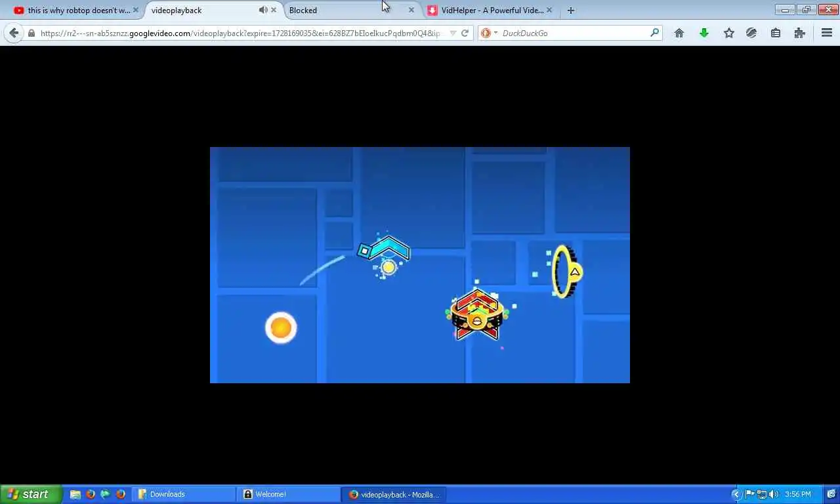Image resolution: width=840 pixels, height=504 pixels.
Task: Open the DuckDuckGo search engine selector
Action: click(x=489, y=33)
